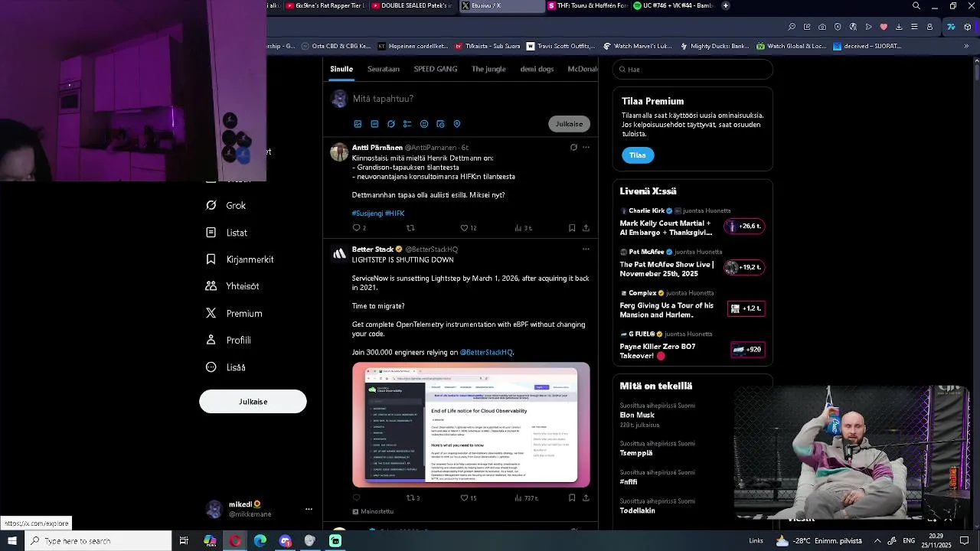The image size is (980, 551).
Task: Add a GIF to the new post
Action: click(374, 124)
